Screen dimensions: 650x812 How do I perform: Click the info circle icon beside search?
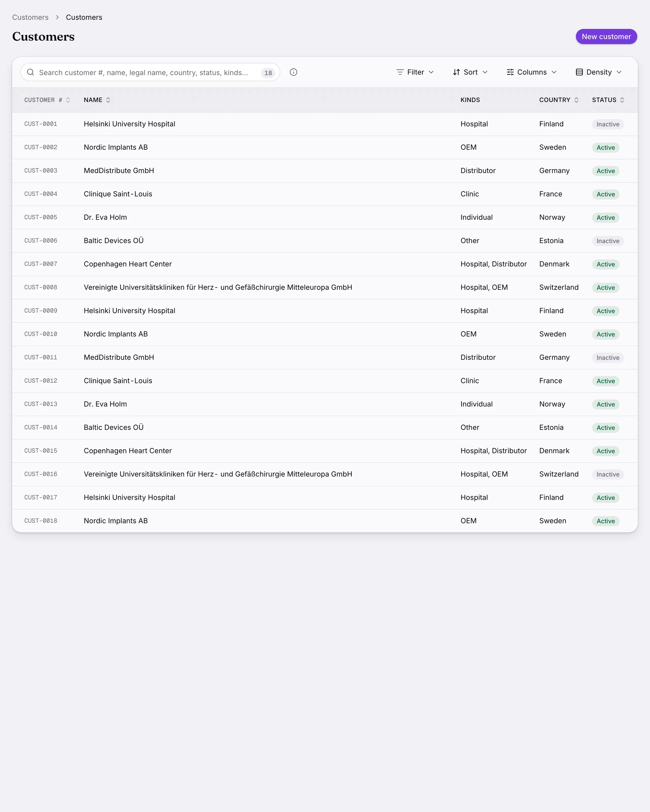click(294, 72)
